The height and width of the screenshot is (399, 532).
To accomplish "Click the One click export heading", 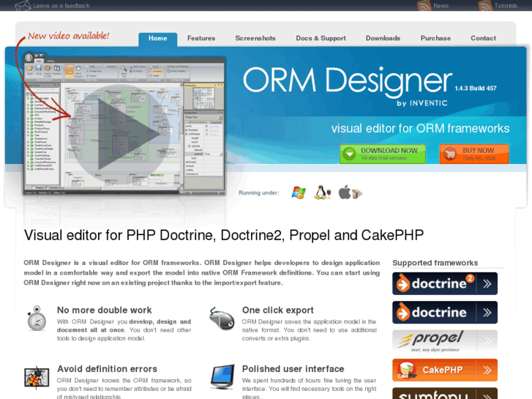I will pyautogui.click(x=278, y=310).
